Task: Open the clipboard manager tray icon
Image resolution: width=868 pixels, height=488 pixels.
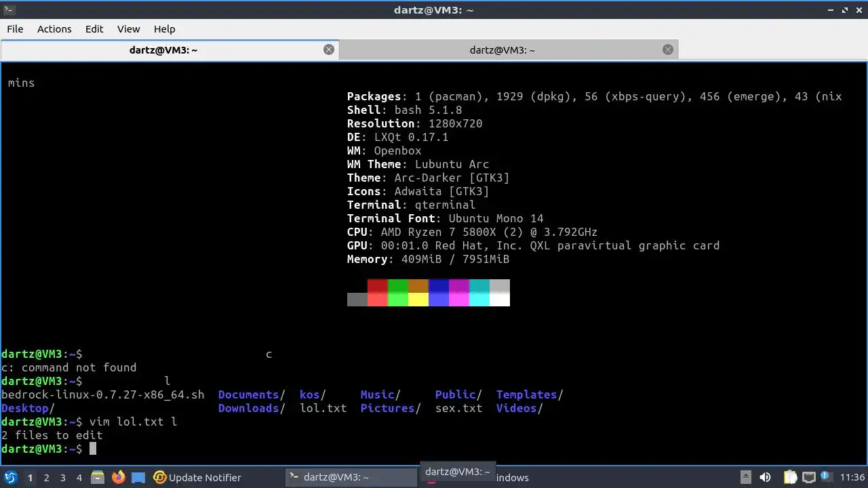Action: 790,477
